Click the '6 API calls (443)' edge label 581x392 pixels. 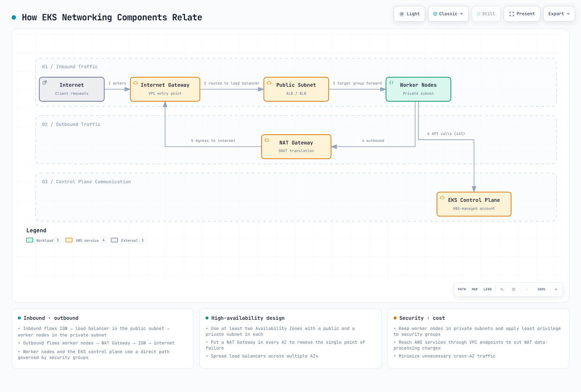click(446, 134)
